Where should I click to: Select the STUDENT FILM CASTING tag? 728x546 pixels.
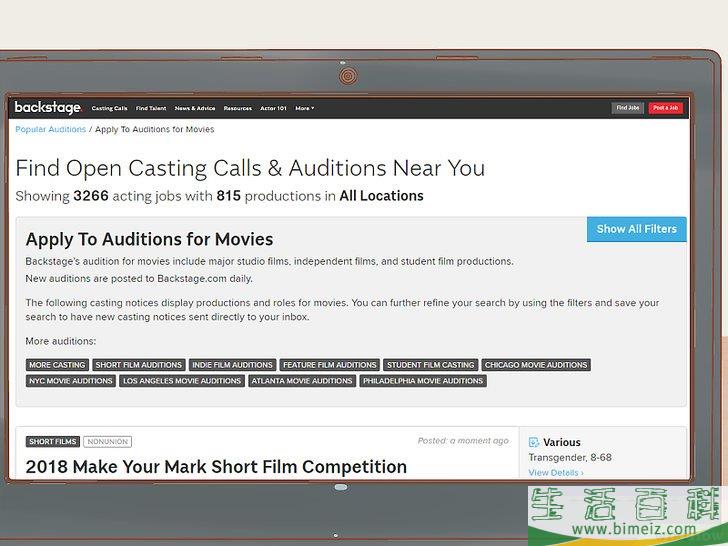(430, 365)
